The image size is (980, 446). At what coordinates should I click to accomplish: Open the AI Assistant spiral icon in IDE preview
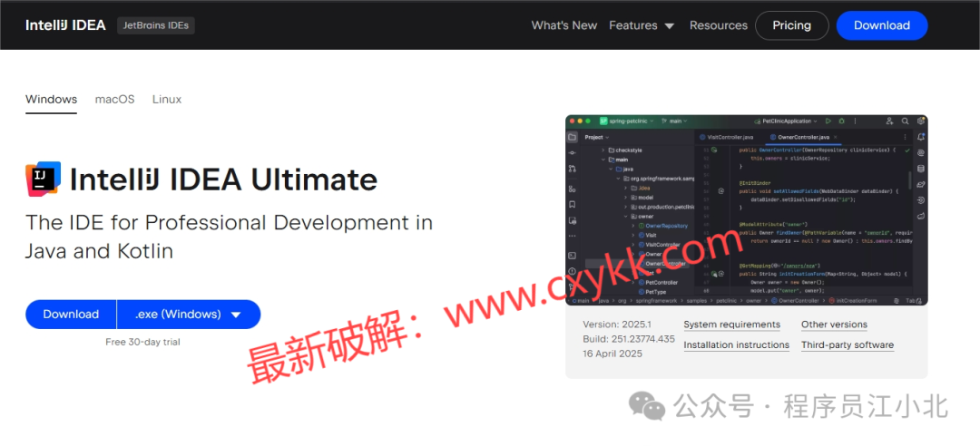pos(921,153)
